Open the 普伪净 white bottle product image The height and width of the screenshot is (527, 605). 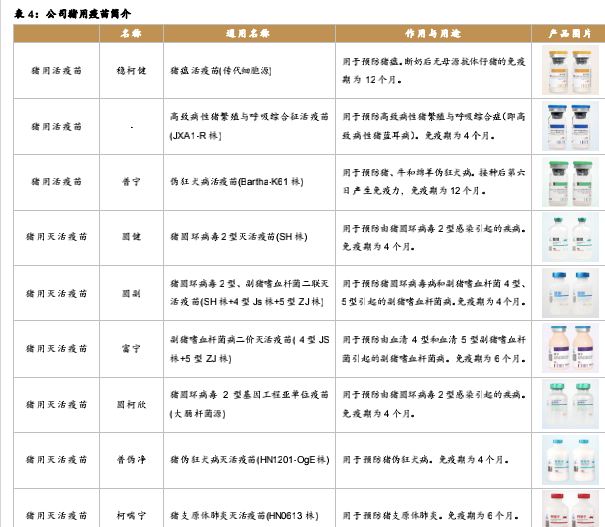pos(570,460)
